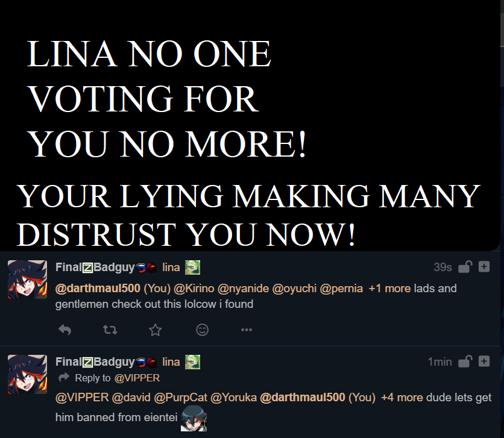The height and width of the screenshot is (438, 504).
Task: Open more options ellipsis on first post
Action: (247, 330)
